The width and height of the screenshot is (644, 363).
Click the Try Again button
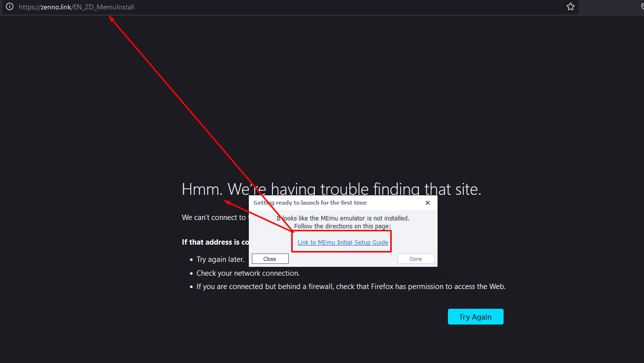(475, 317)
